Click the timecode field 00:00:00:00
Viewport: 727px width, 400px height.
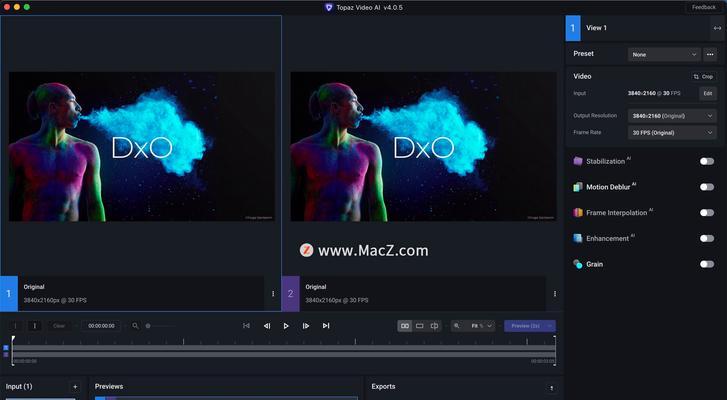click(x=101, y=326)
